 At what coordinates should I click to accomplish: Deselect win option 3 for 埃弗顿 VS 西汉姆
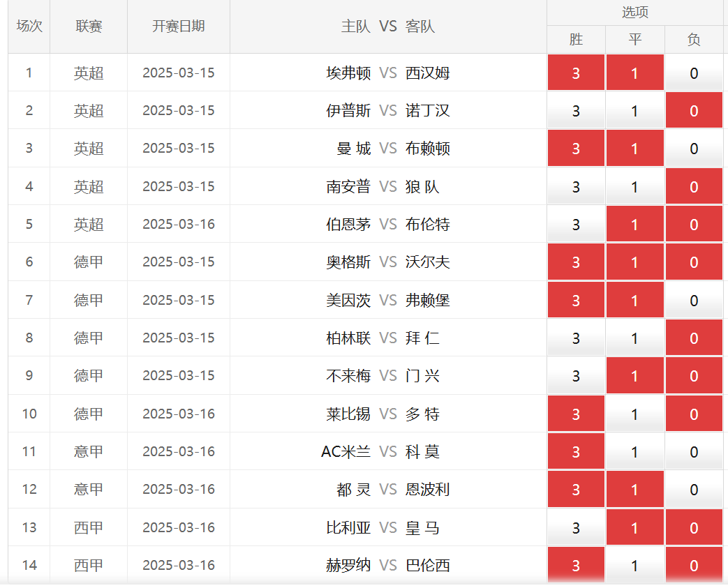coord(576,73)
